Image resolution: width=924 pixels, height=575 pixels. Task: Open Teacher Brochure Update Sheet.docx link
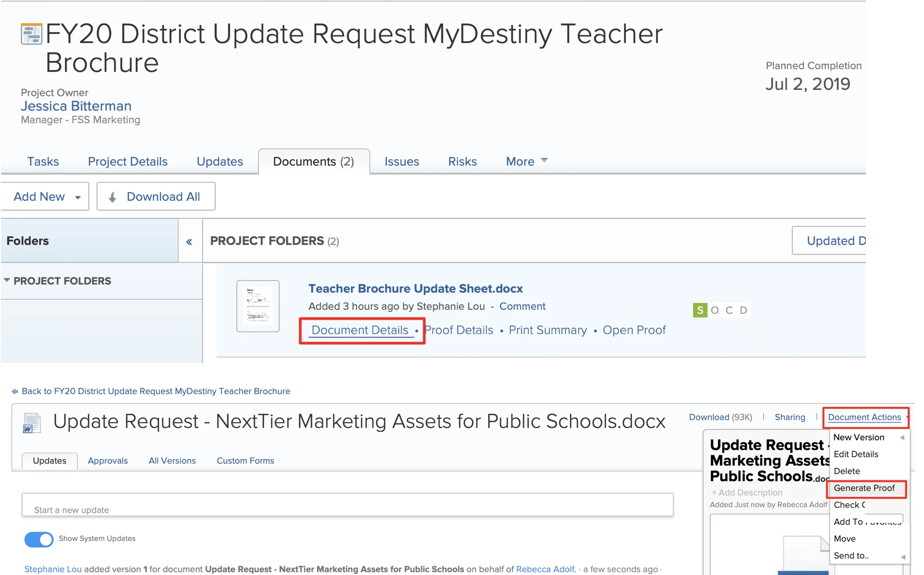(416, 288)
